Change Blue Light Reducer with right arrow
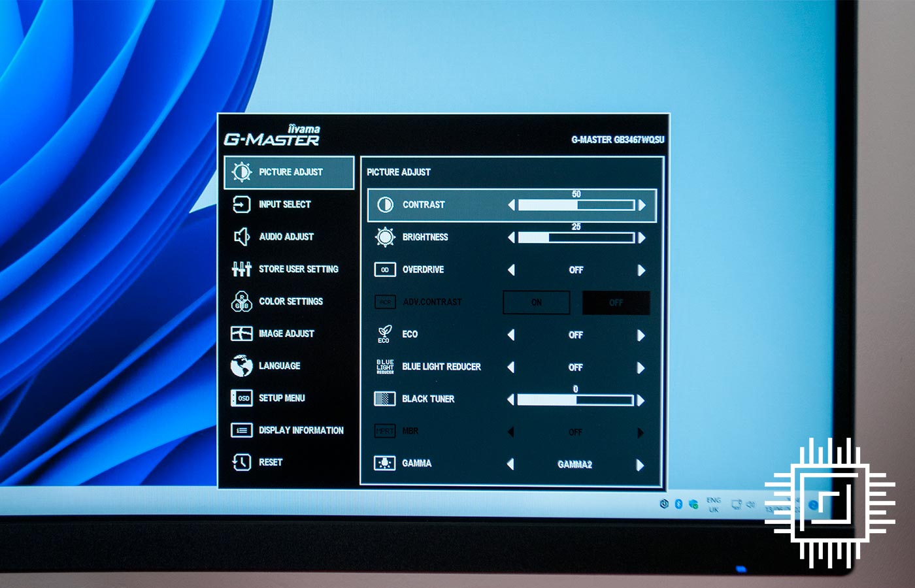Screen dimensions: 915x588 641,367
